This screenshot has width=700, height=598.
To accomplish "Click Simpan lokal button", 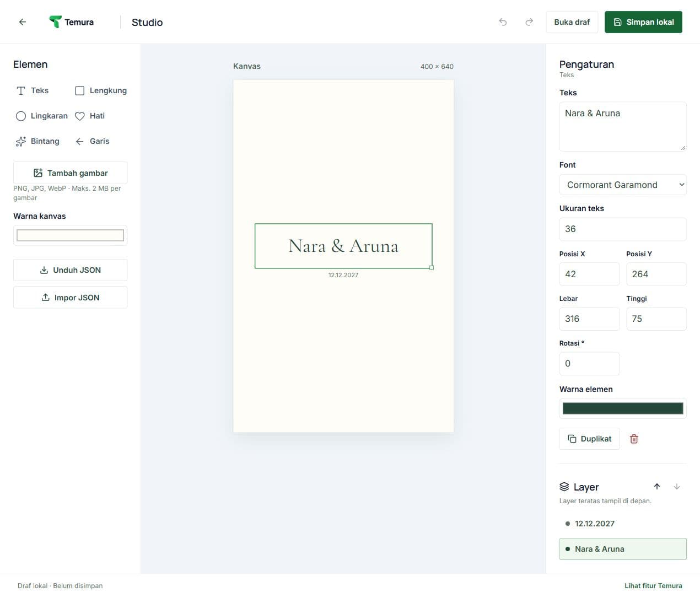I will point(643,22).
